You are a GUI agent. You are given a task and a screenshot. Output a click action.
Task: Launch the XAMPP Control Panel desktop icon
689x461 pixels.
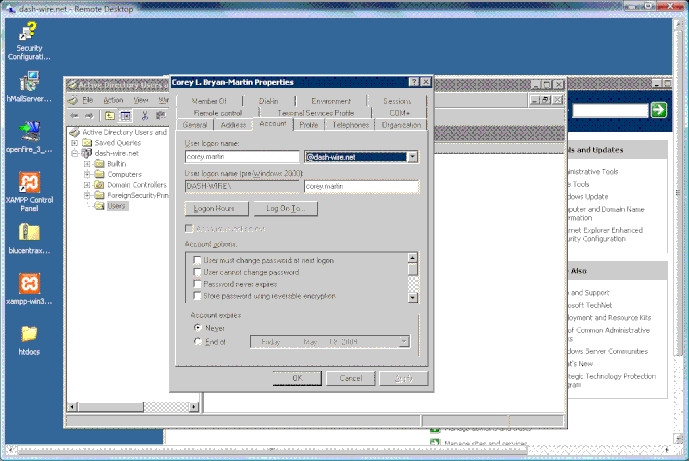tap(29, 192)
